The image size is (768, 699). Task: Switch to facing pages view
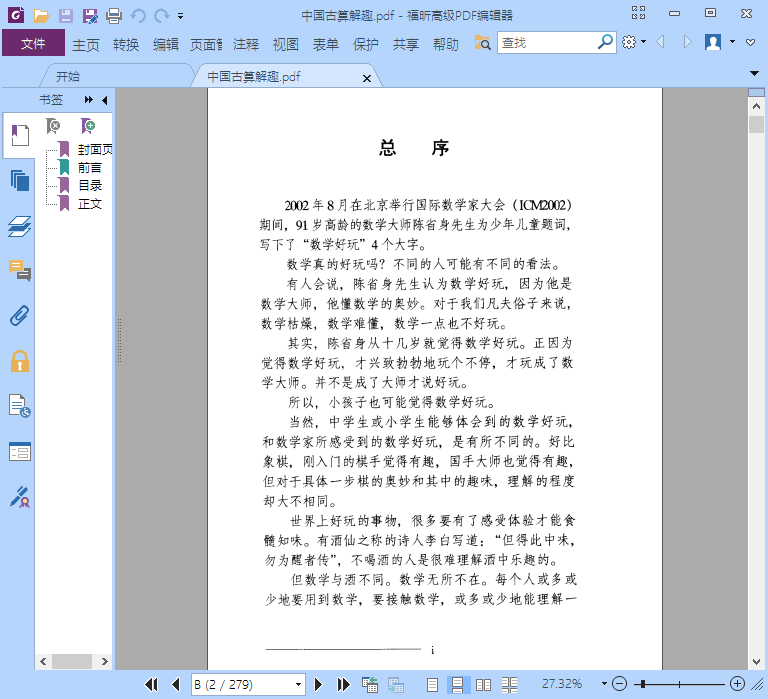click(483, 684)
